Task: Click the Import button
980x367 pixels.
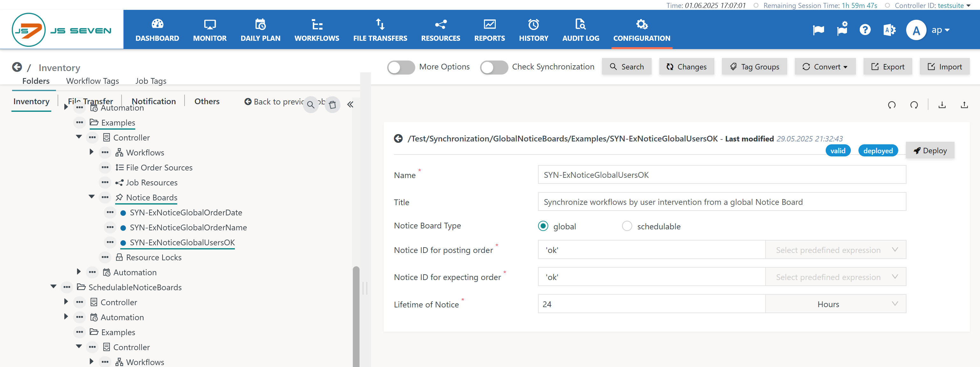Action: (x=944, y=67)
